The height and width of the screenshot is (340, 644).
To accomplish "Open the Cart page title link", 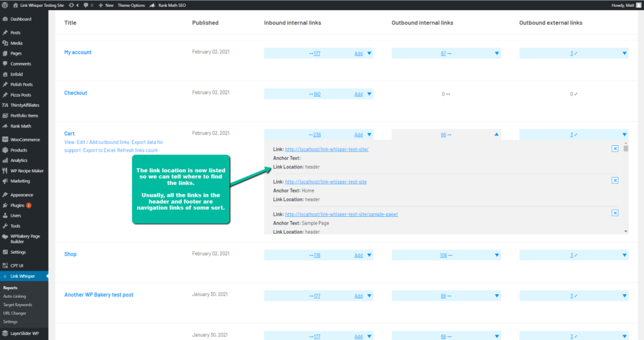I will coord(69,133).
